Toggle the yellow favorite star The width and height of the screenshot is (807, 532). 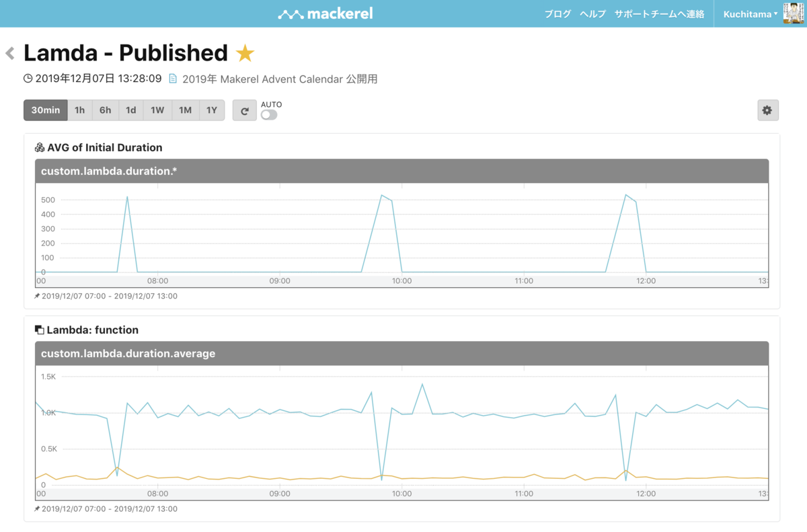pyautogui.click(x=245, y=53)
